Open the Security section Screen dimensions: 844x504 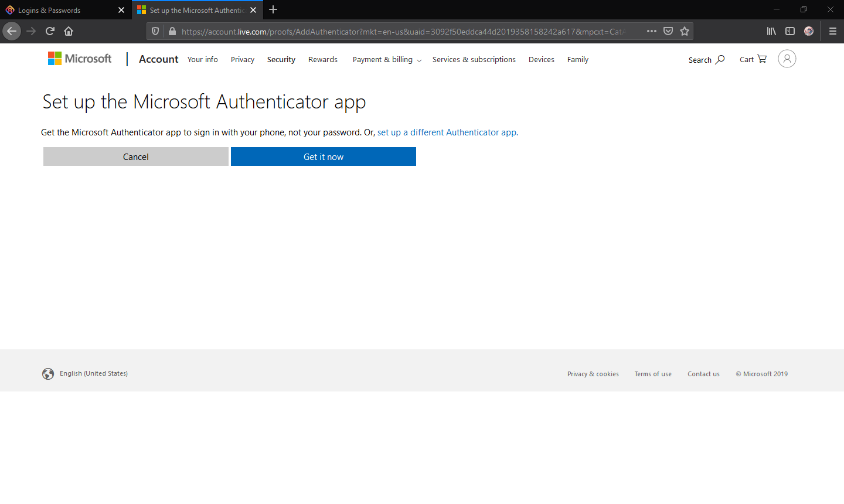(281, 60)
